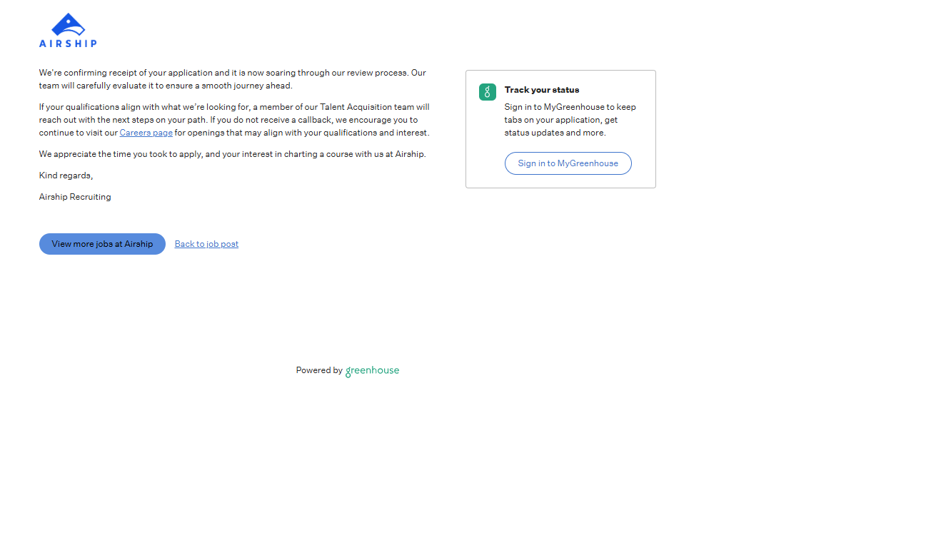The height and width of the screenshot is (560, 926).
Task: Click 'status updates and more' text in card
Action: point(555,133)
